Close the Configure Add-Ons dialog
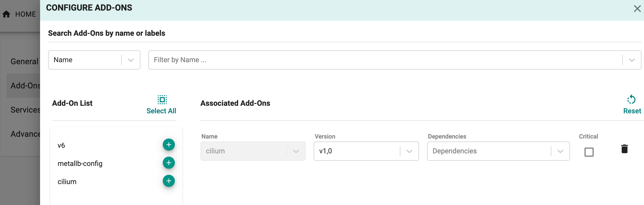644x205 pixels. click(x=637, y=9)
